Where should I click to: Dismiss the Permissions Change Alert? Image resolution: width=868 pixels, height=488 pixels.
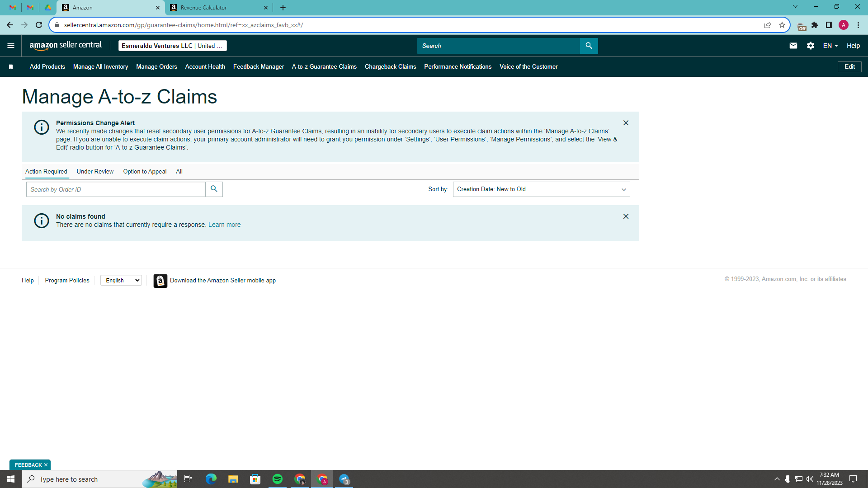626,123
